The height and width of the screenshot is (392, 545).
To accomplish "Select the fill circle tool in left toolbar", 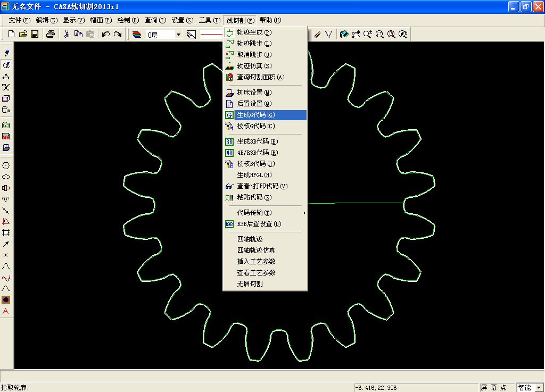I will pyautogui.click(x=6, y=299).
